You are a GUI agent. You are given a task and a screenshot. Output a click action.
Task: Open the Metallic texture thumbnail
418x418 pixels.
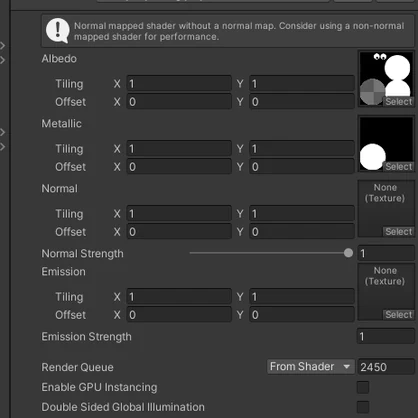[386, 144]
